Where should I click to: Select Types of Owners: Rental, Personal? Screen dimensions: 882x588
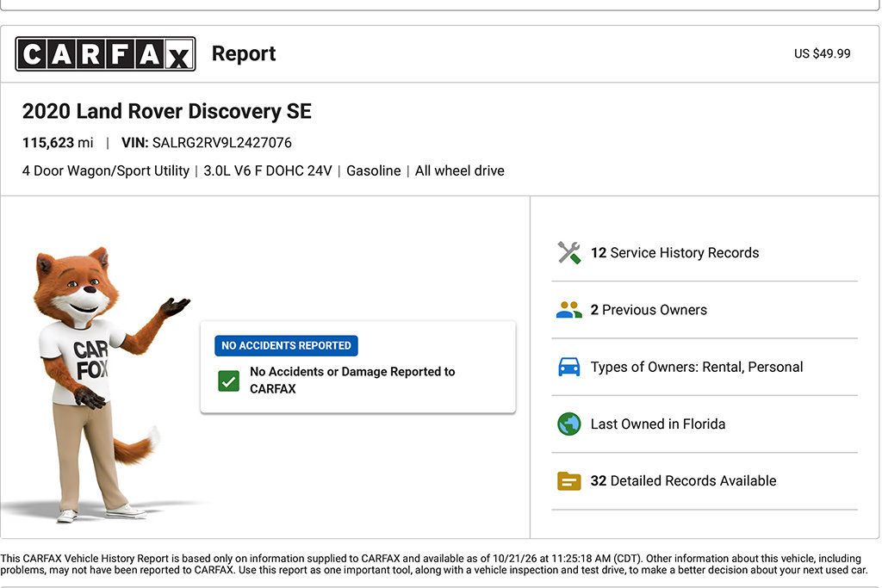tap(705, 367)
